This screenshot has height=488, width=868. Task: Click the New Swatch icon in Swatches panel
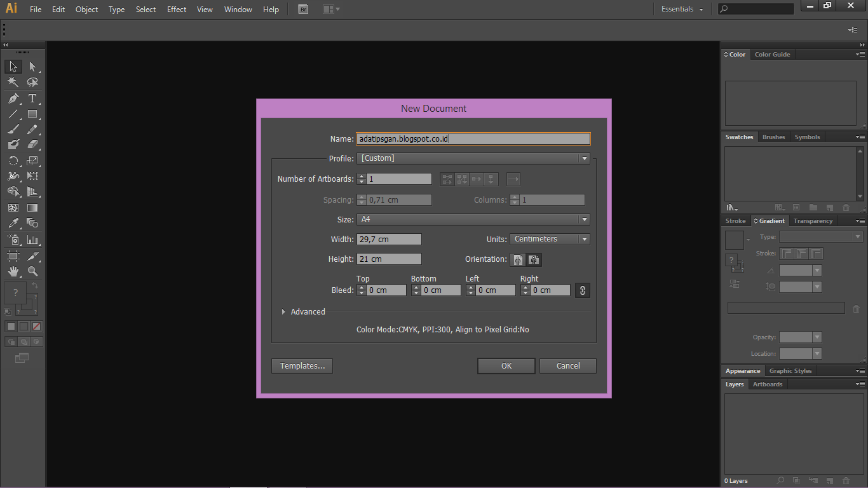point(829,207)
